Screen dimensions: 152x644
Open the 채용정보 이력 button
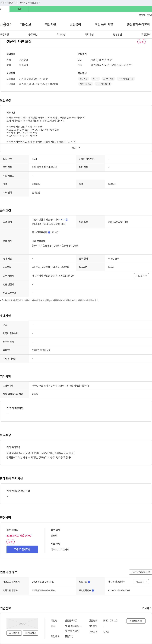(136, 621)
